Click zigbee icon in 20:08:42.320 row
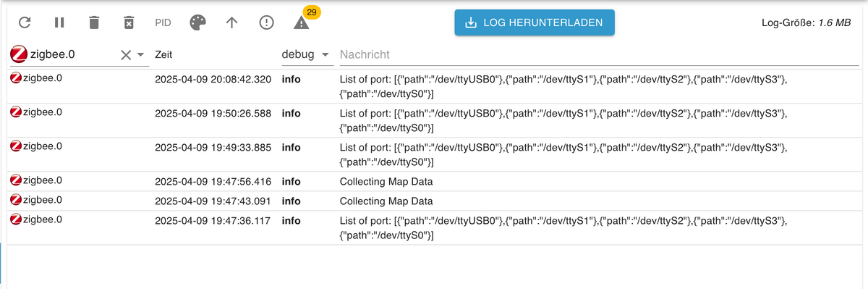The height and width of the screenshot is (289, 868). tap(17, 78)
